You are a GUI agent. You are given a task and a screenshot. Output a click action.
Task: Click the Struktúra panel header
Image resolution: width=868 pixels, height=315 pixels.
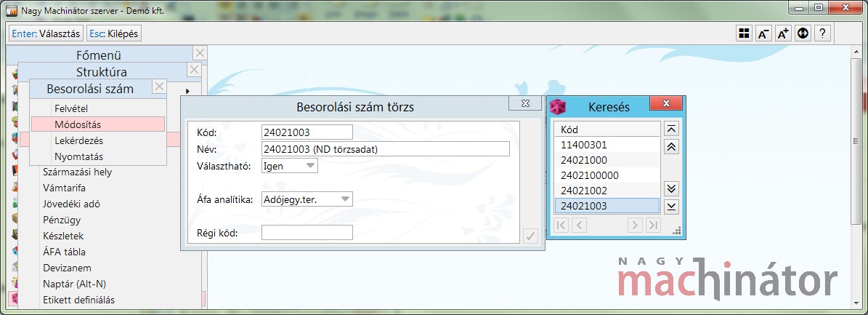(102, 71)
